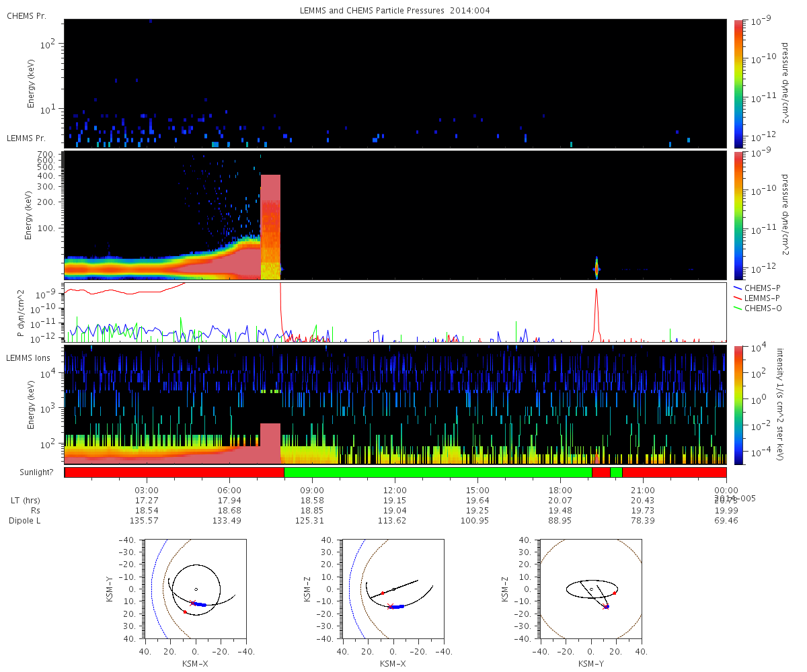Click the red X marker in KSM-X/KSM-Z orbit plot

[x=389, y=606]
